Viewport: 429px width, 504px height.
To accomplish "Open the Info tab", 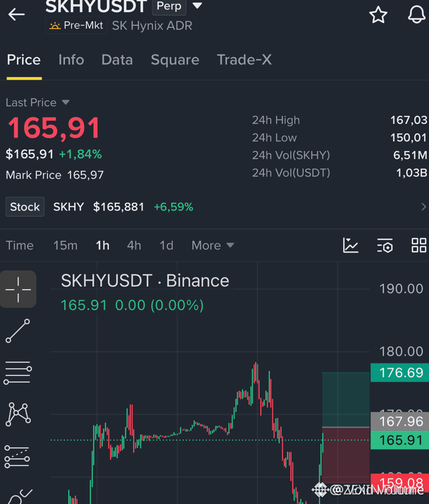I will click(71, 60).
